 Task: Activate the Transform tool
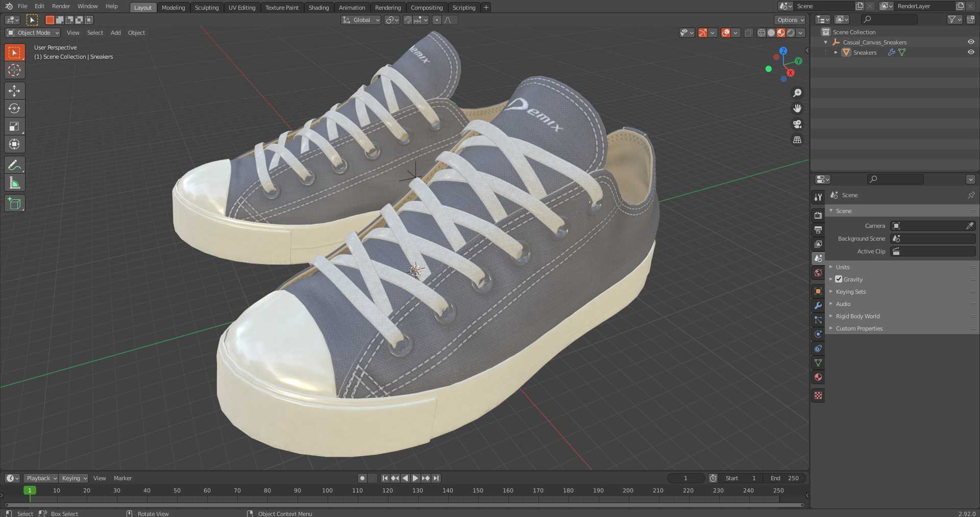click(14, 144)
